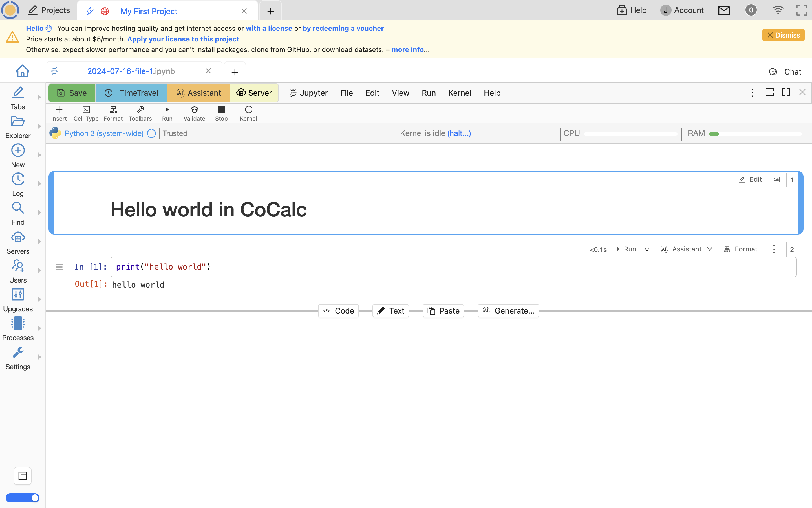Expand the Find flyout arrow

point(39,213)
